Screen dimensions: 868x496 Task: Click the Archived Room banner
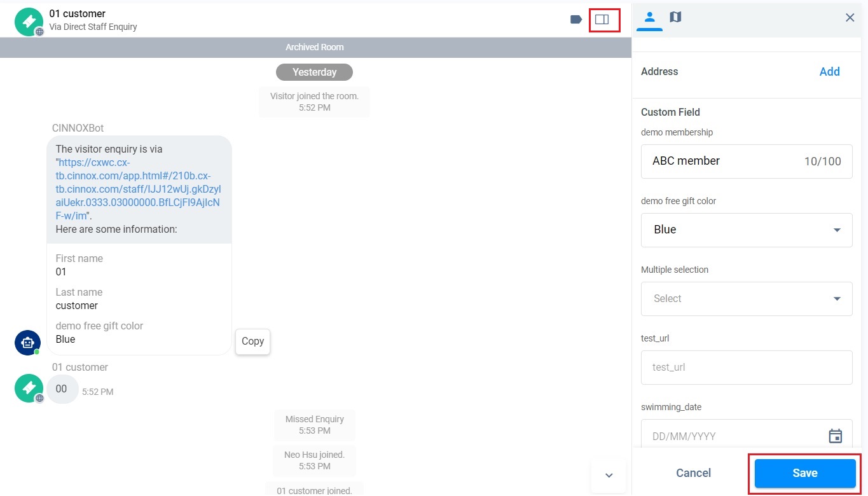pyautogui.click(x=315, y=47)
